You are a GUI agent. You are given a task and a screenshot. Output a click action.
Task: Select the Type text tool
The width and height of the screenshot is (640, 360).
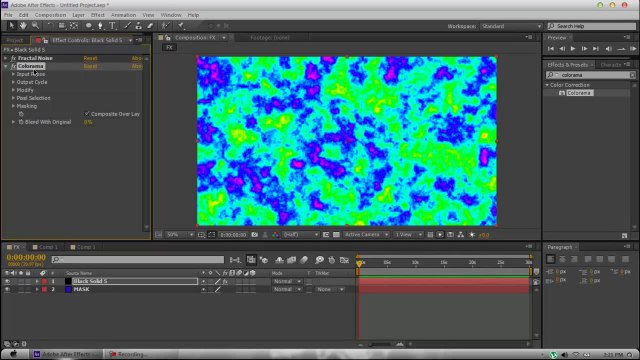click(x=113, y=26)
